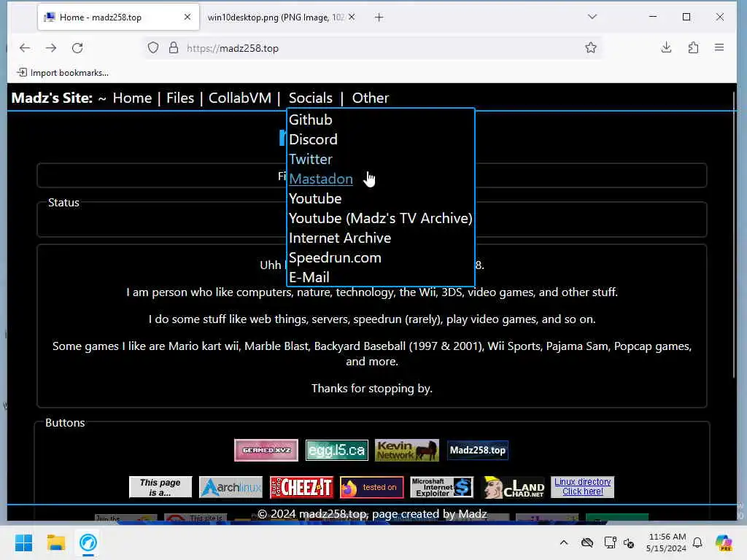747x560 pixels.
Task: Open the hamburger application menu
Action: pyautogui.click(x=719, y=47)
